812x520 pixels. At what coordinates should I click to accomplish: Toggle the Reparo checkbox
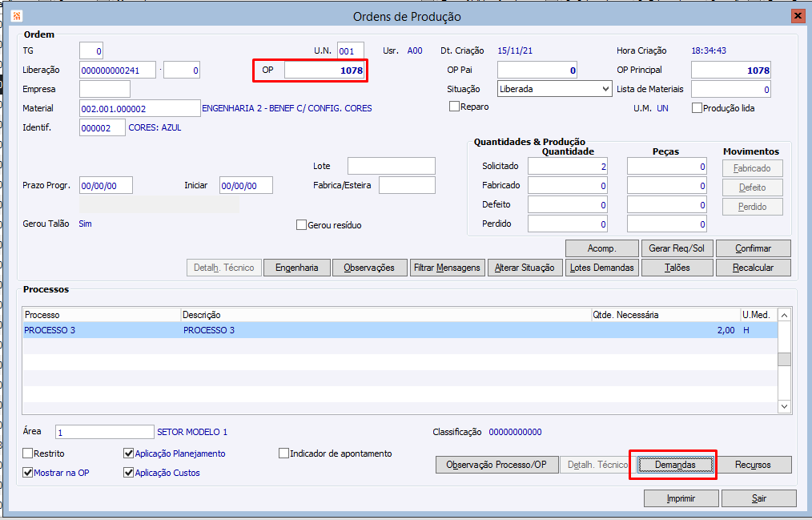point(454,107)
